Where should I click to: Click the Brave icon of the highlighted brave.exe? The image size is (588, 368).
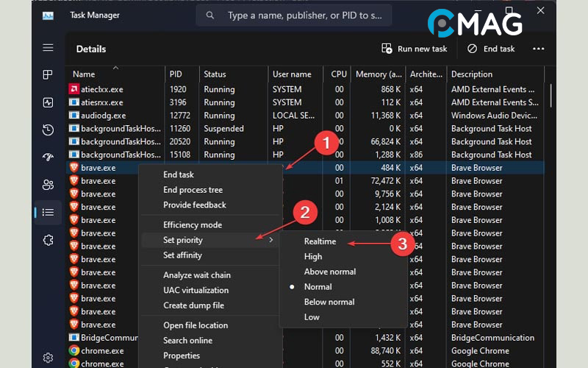pyautogui.click(x=74, y=168)
